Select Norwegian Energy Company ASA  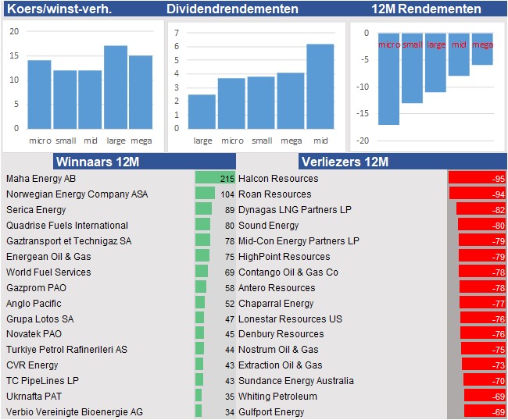(77, 194)
